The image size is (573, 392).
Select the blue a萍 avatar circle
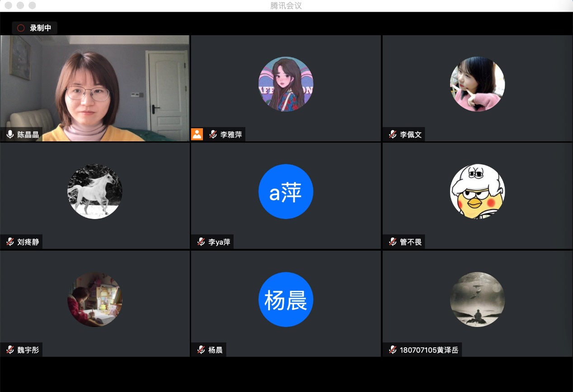point(286,191)
